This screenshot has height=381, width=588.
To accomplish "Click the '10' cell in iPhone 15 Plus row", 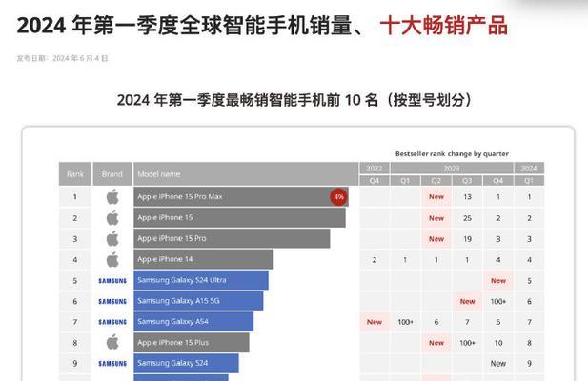I will [x=498, y=342].
